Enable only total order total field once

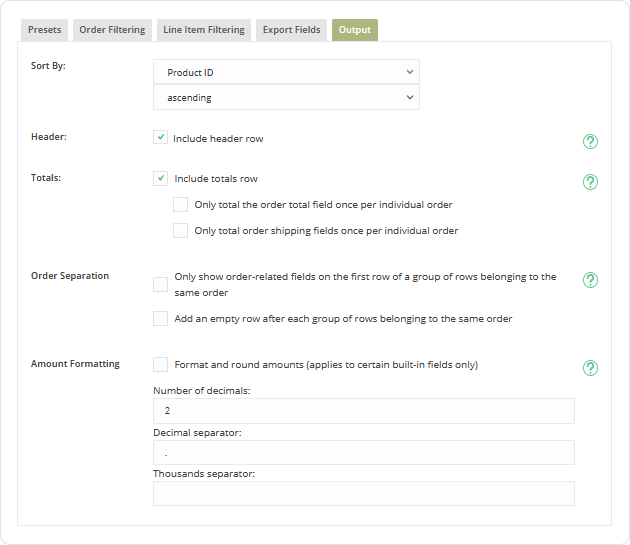click(x=180, y=204)
